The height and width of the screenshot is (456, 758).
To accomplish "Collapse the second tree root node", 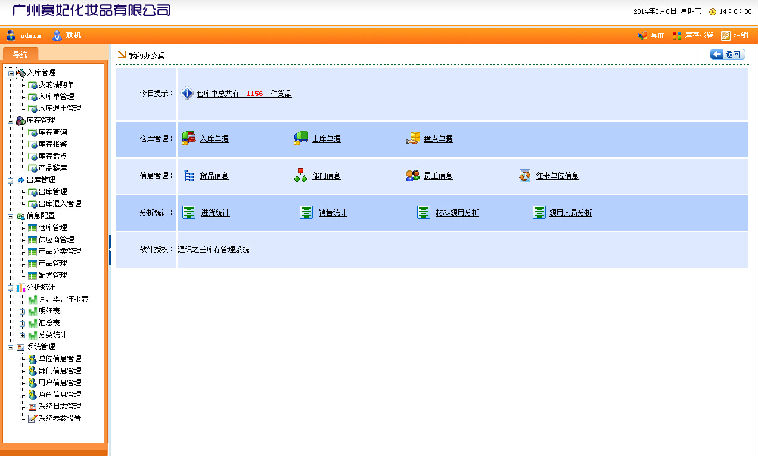I will [11, 121].
